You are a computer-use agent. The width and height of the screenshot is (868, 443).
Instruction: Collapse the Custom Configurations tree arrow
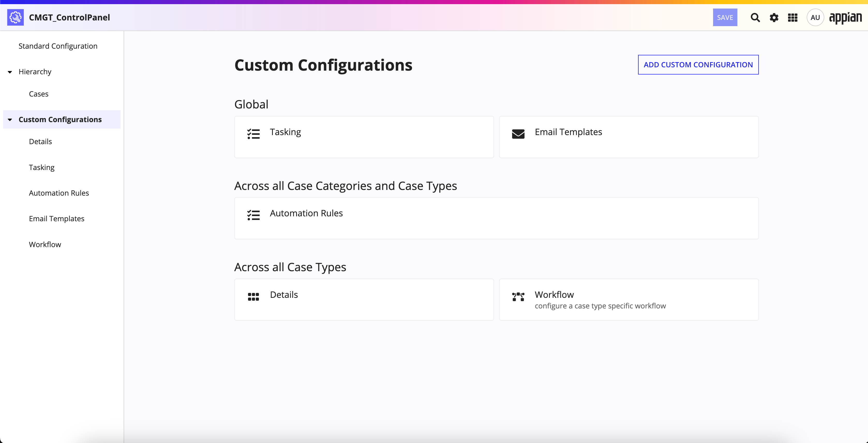[10, 120]
